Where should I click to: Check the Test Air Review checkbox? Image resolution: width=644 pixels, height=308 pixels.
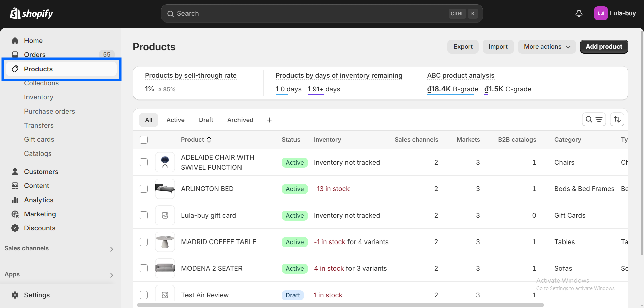[144, 295]
